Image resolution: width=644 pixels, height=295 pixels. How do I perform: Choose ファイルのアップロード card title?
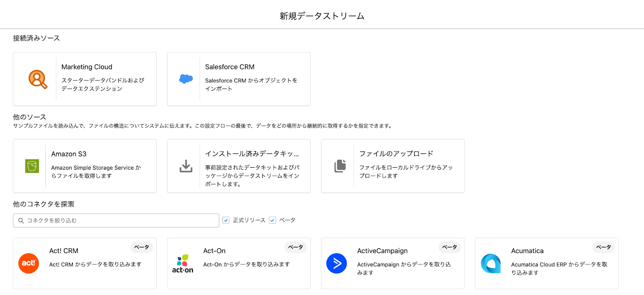(396, 154)
